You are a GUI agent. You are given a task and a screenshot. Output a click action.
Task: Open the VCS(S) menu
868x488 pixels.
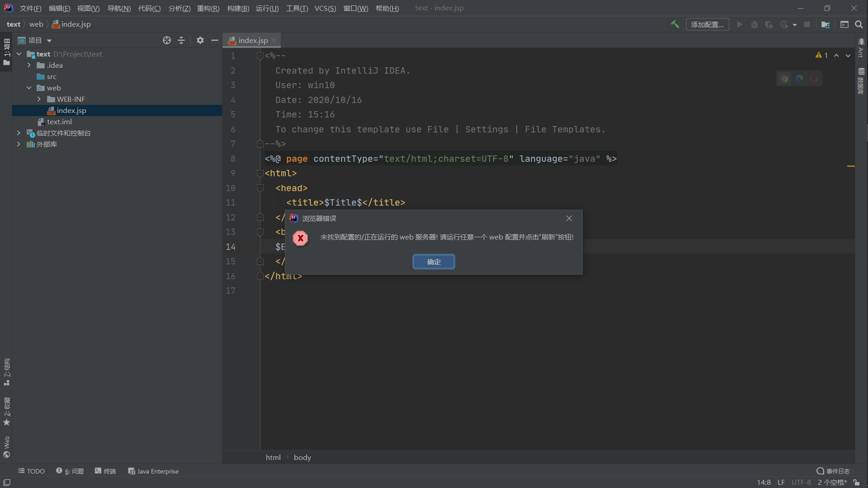(x=325, y=8)
